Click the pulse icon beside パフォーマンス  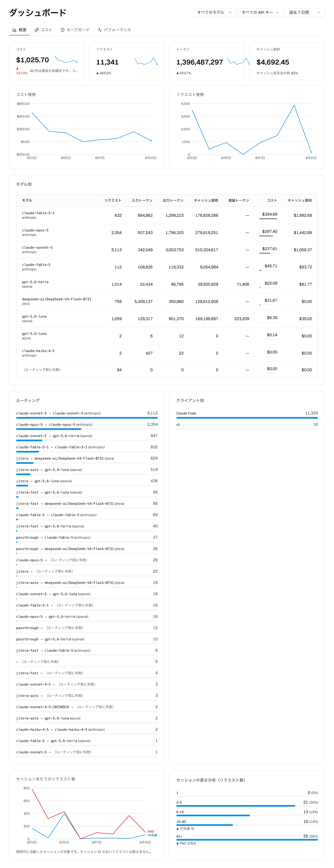pos(100,30)
